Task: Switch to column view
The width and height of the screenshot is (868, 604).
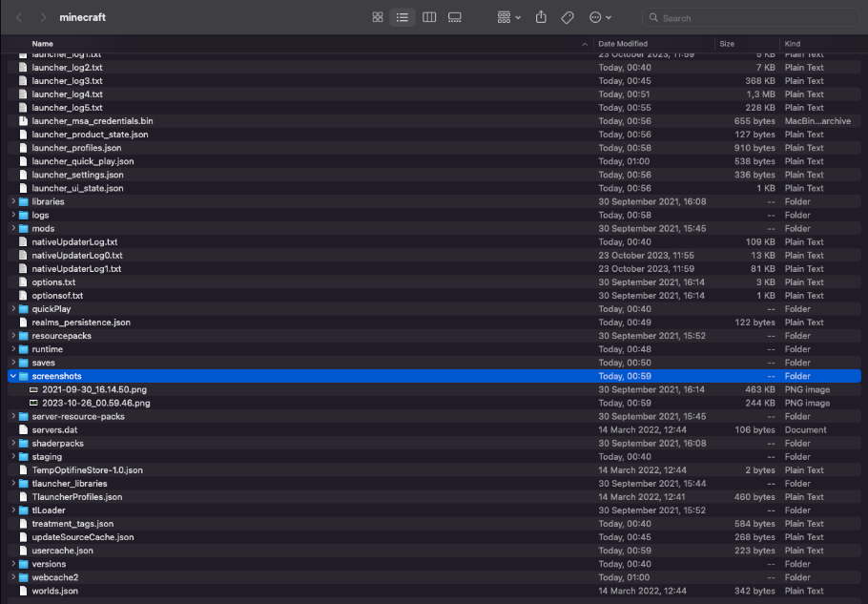Action: (429, 18)
